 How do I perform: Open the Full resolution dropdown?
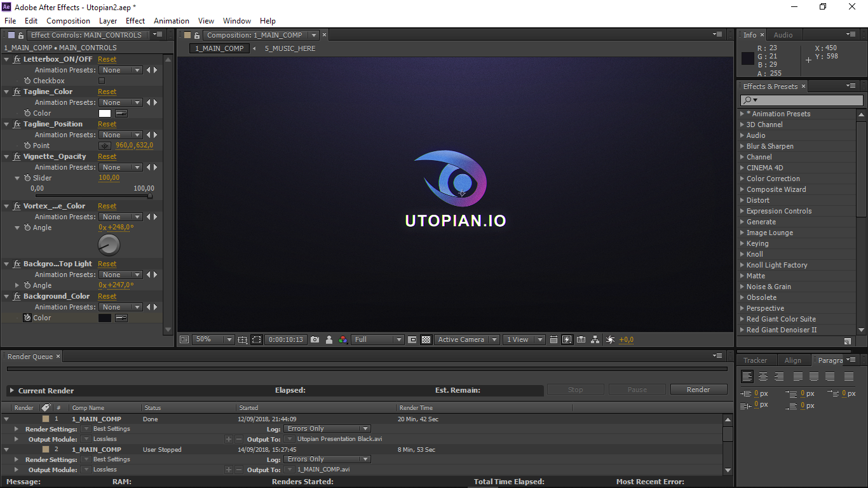coord(378,339)
